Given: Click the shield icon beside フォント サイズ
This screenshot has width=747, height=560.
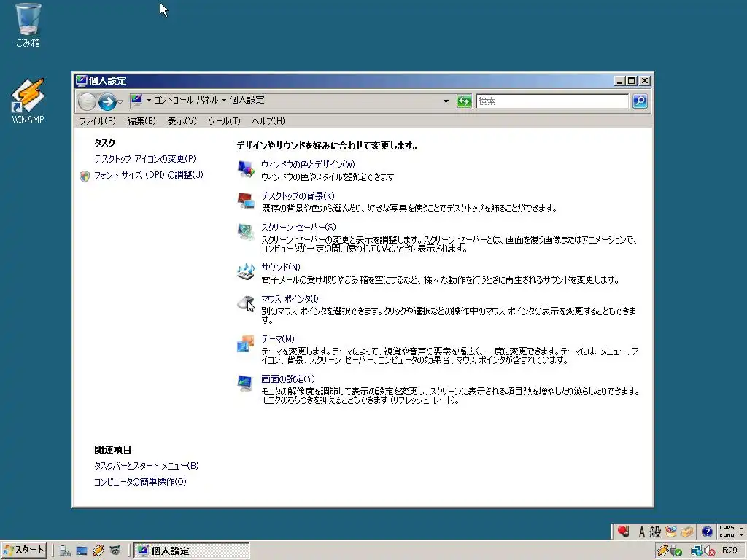Looking at the screenshot, I should 85,176.
